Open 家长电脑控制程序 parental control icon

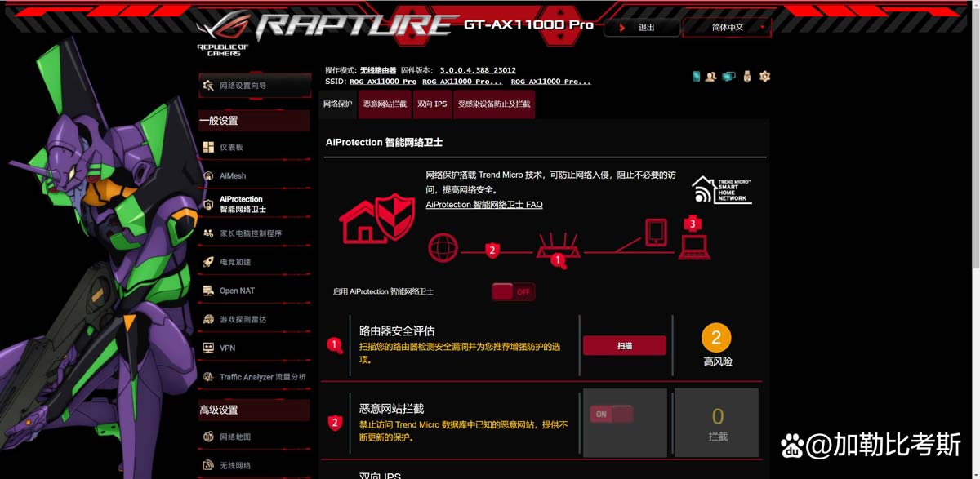208,233
